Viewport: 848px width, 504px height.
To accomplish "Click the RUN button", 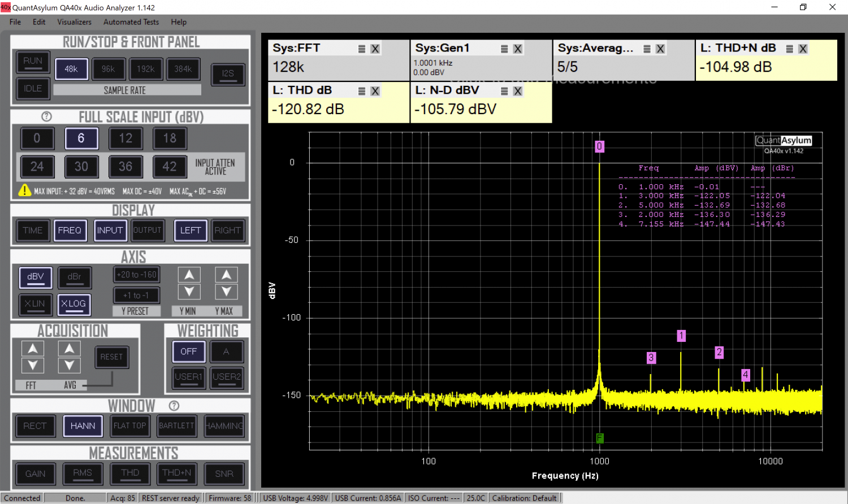I will 33,62.
